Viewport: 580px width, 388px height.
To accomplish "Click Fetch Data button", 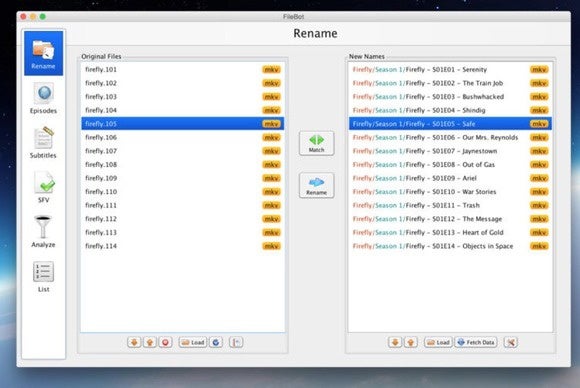I will point(476,342).
